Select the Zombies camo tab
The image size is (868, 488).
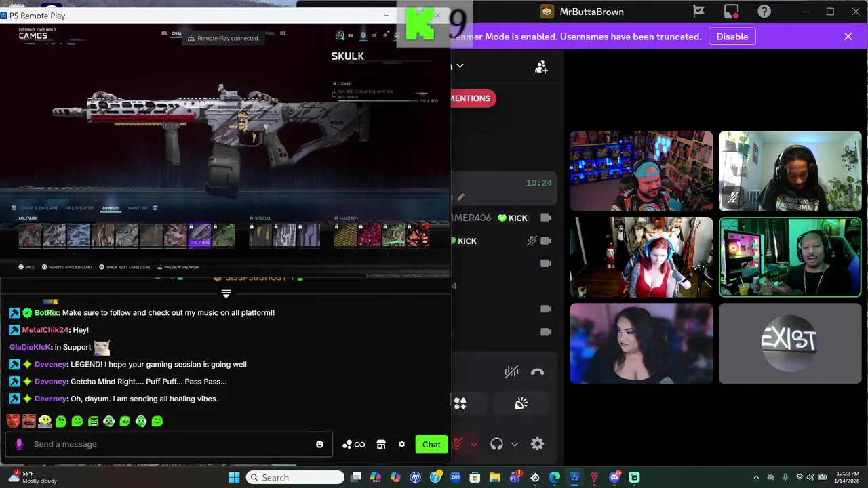[111, 208]
